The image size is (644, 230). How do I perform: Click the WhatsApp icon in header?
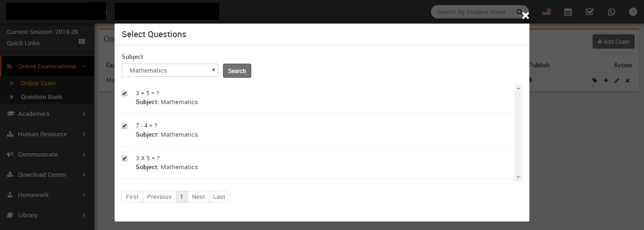tap(611, 12)
